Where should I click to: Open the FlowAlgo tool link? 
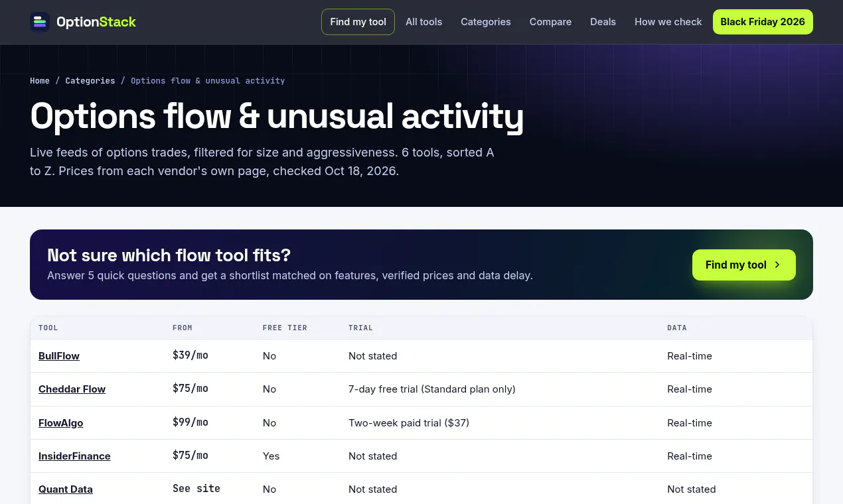click(x=61, y=423)
